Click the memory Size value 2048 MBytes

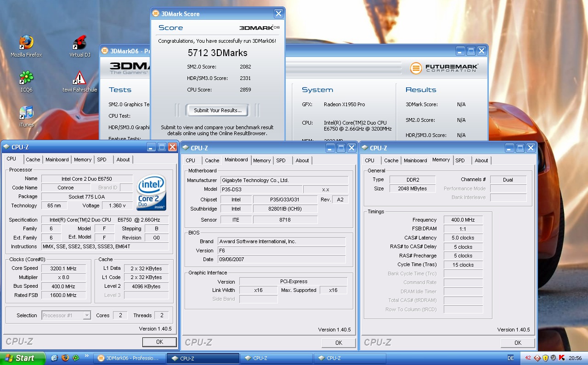click(x=413, y=188)
